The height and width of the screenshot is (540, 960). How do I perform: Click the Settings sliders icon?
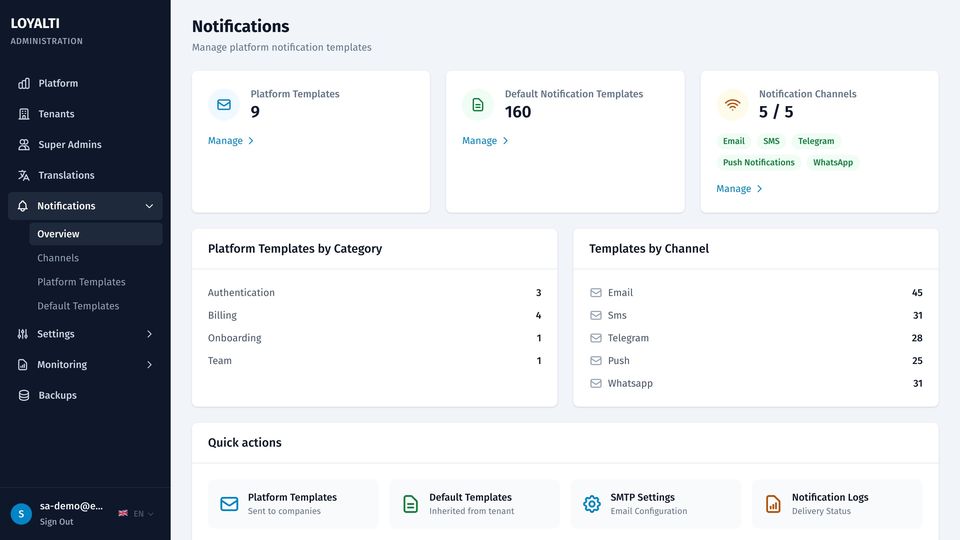tap(23, 334)
